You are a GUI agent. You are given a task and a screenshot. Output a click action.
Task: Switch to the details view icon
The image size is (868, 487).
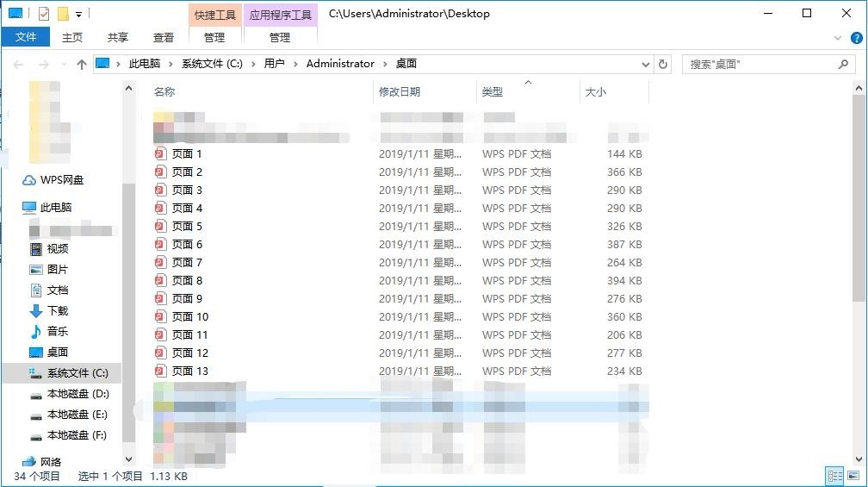[834, 476]
